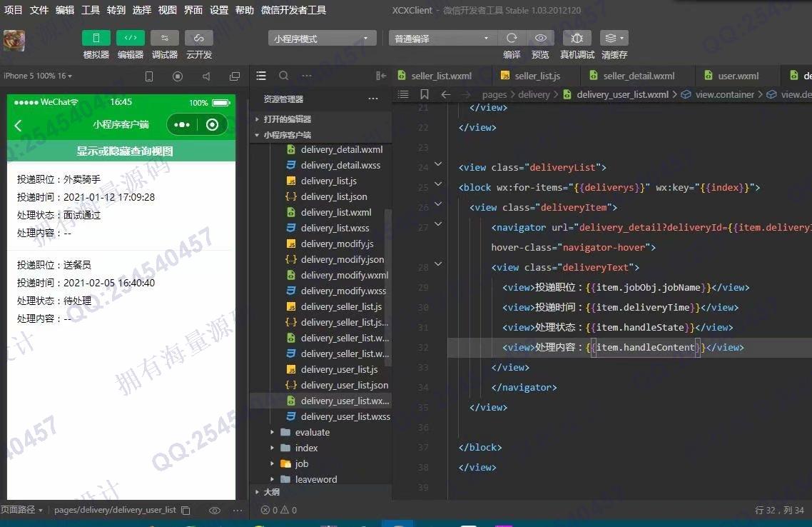Click the mini program capsule close circle
Viewport: 812px width, 527px height.
(x=212, y=124)
